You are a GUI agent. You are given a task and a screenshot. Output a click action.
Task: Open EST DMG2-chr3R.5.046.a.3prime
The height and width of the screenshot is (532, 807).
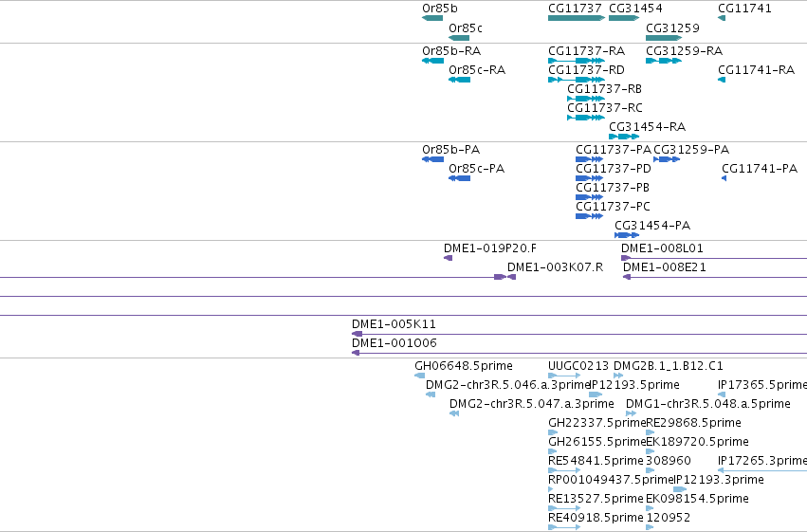(431, 394)
